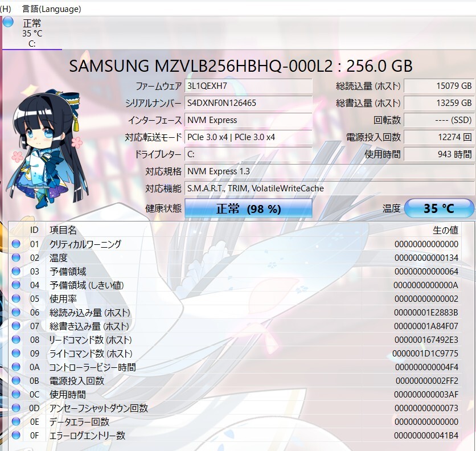Select the 予備領域 attribute row with ID 03
The image size is (476, 451).
pyautogui.click(x=235, y=271)
